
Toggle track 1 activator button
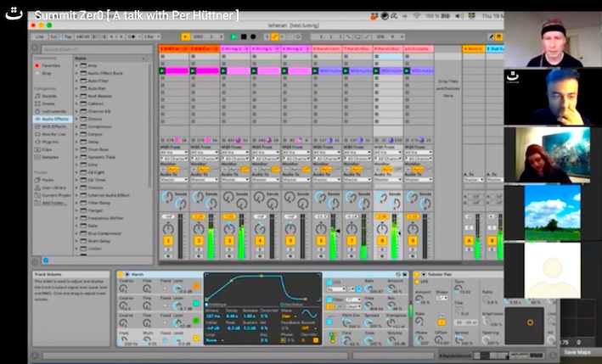168,241
